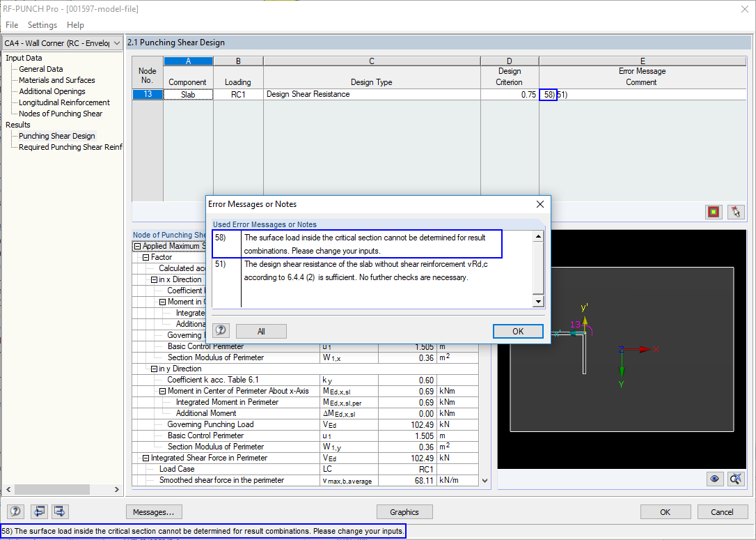
Task: Click the Results tree heading
Action: [18, 125]
